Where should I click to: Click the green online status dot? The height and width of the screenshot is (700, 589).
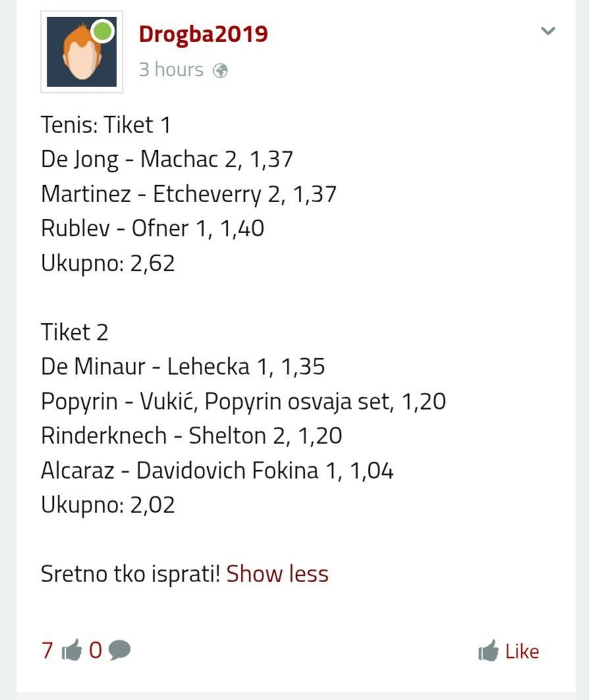pos(103,30)
